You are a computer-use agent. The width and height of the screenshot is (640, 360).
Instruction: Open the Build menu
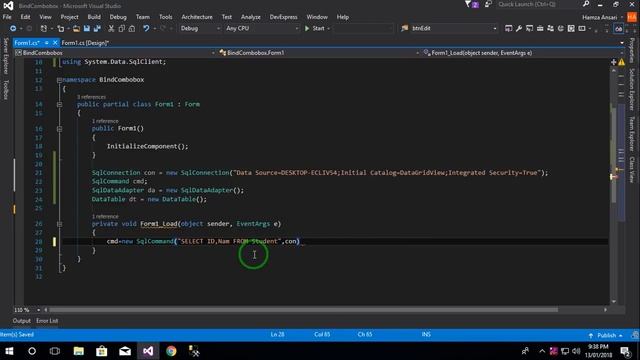click(x=94, y=17)
